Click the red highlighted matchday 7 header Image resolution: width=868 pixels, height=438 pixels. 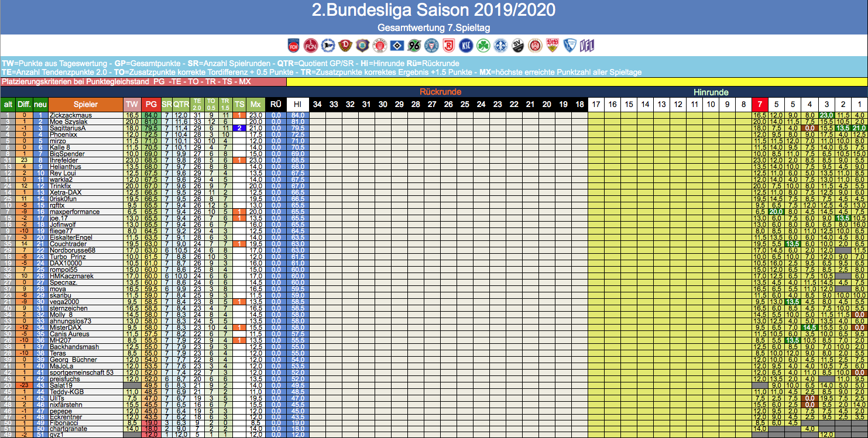(760, 104)
